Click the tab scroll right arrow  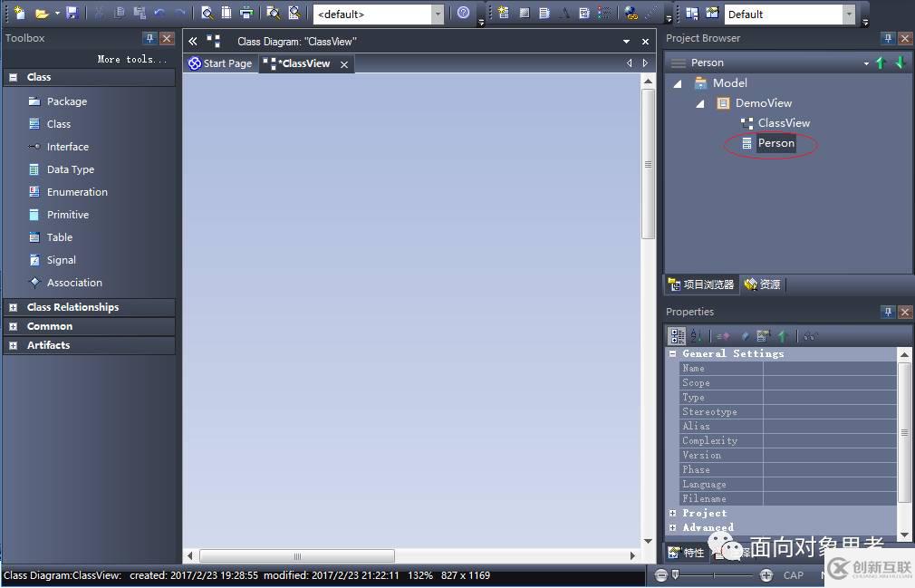(x=645, y=63)
